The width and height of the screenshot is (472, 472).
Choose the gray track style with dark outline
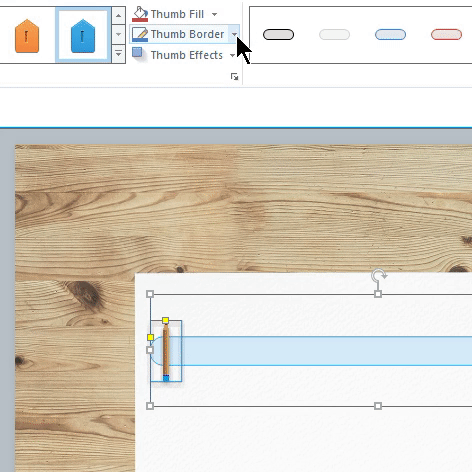click(x=278, y=35)
